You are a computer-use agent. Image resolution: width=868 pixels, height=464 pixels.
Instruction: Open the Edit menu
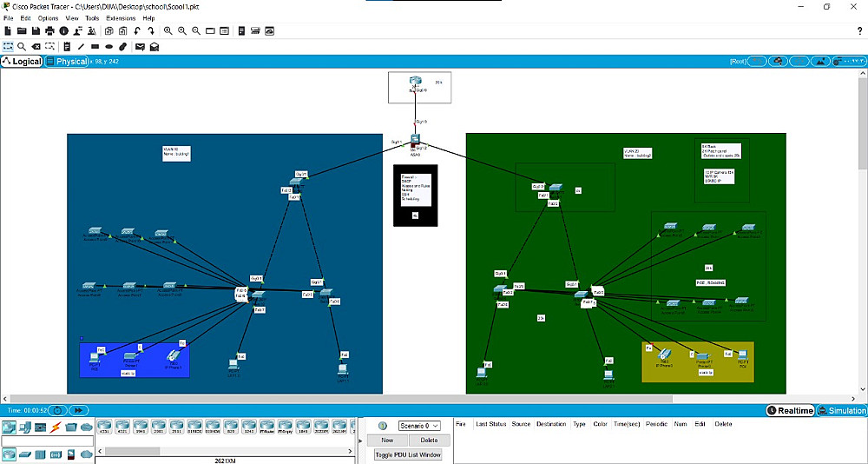25,18
